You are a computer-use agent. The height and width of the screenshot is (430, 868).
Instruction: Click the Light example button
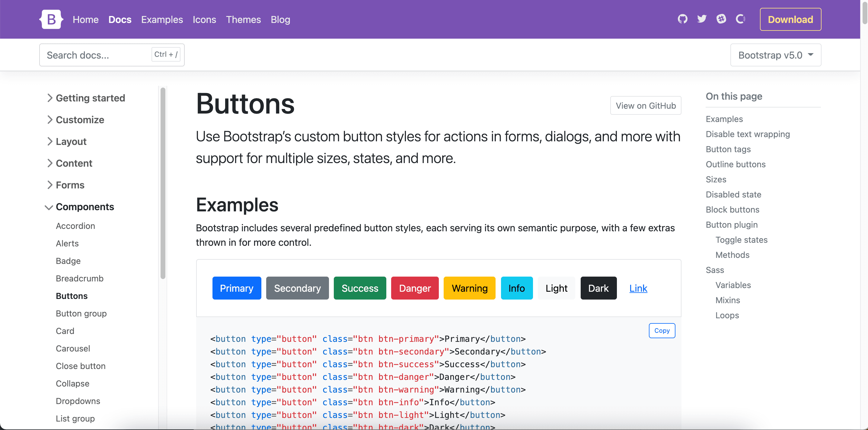point(557,288)
